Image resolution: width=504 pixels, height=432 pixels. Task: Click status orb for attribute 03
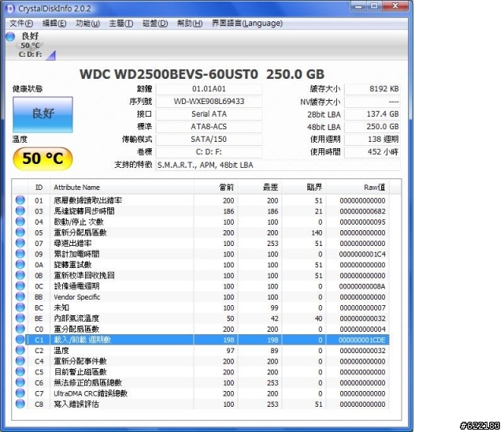pyautogui.click(x=20, y=210)
